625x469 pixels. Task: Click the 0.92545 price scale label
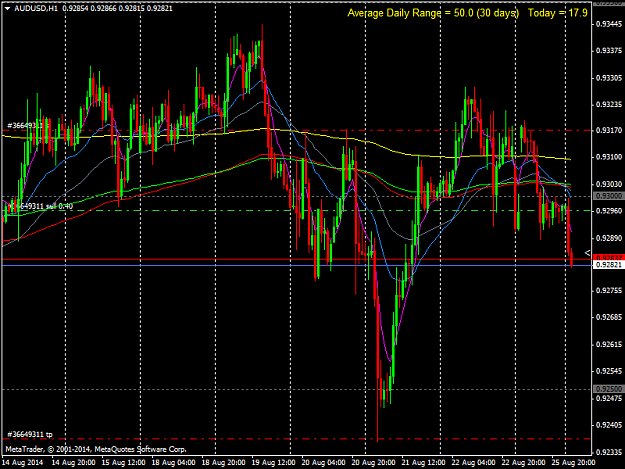pos(609,371)
